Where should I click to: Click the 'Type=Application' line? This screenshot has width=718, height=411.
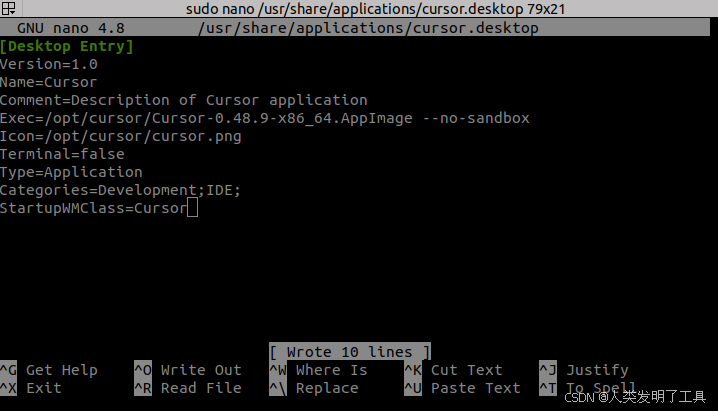pyautogui.click(x=71, y=172)
